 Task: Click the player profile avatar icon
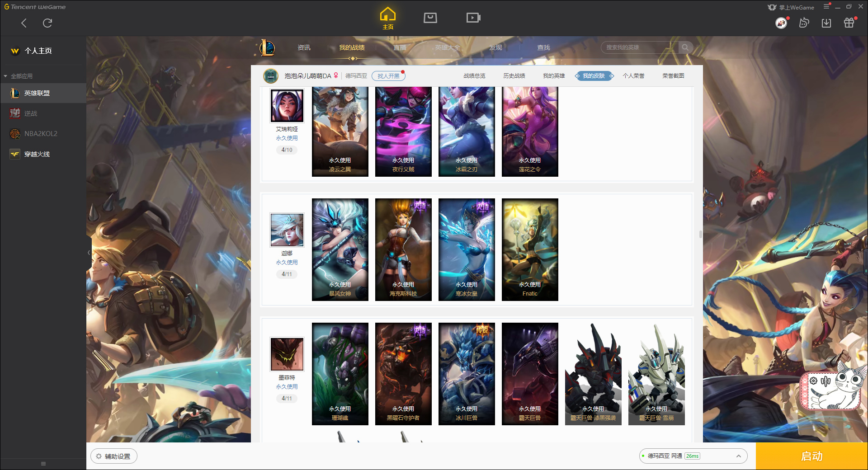pos(271,76)
